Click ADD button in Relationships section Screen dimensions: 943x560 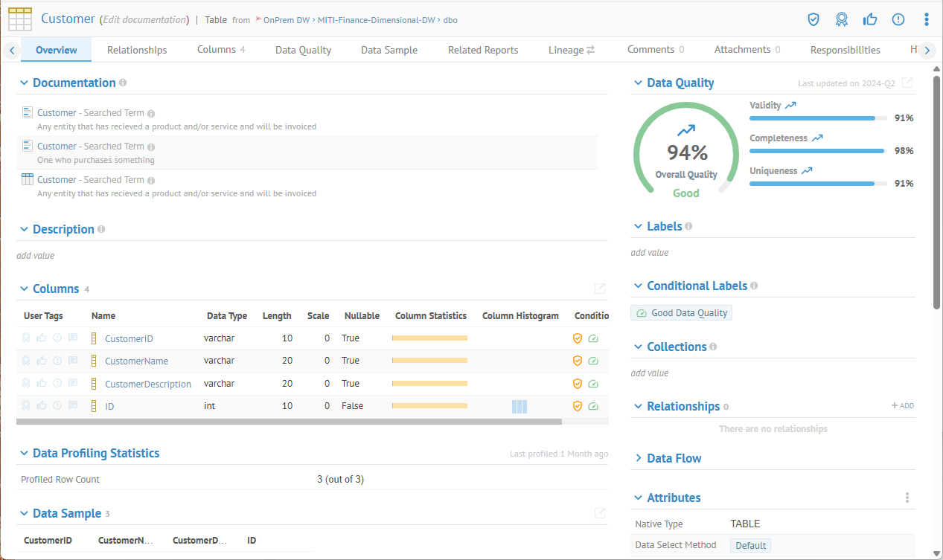click(x=902, y=406)
